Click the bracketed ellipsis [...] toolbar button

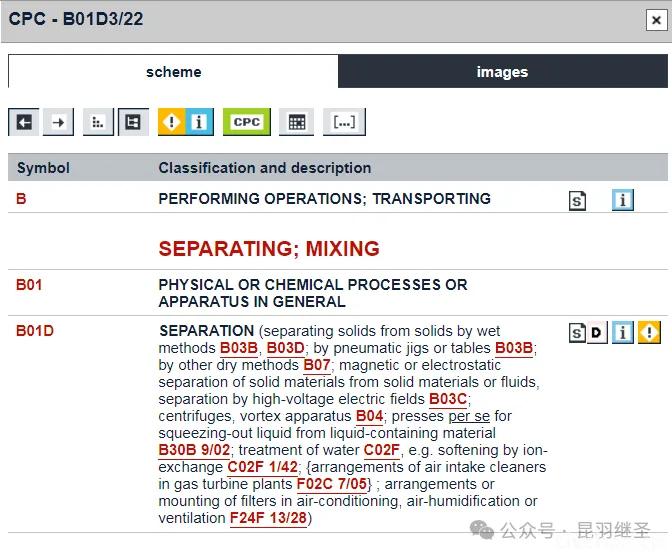point(344,122)
